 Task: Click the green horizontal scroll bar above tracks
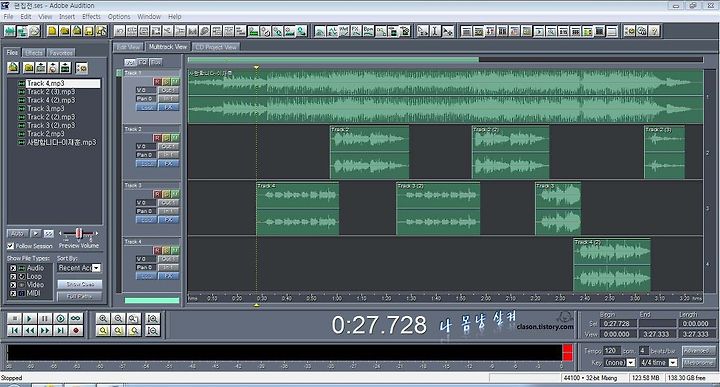coord(333,60)
